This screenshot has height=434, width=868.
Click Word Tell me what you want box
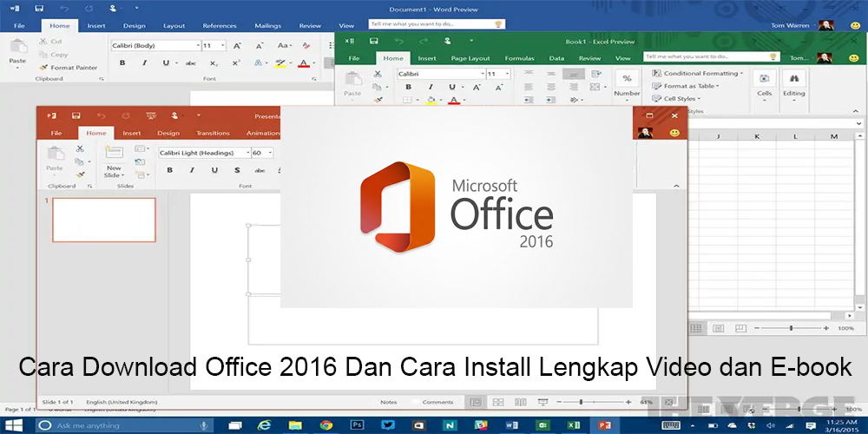[x=437, y=24]
